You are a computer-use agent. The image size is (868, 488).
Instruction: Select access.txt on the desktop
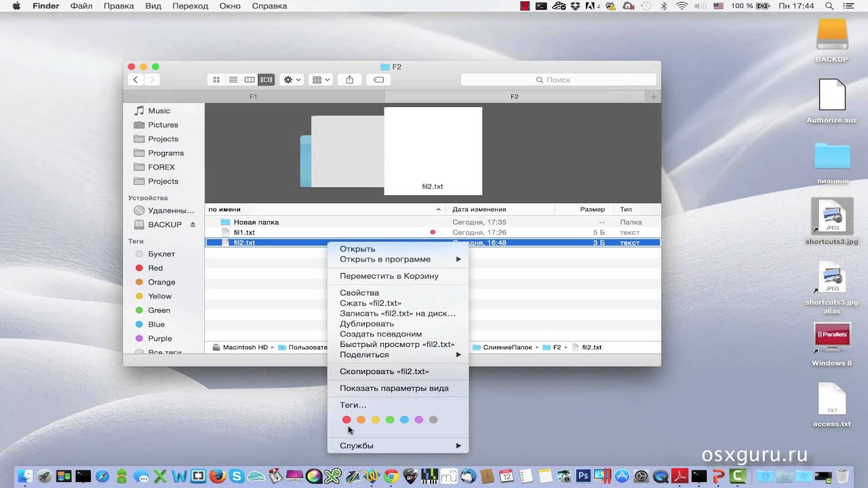tap(832, 405)
